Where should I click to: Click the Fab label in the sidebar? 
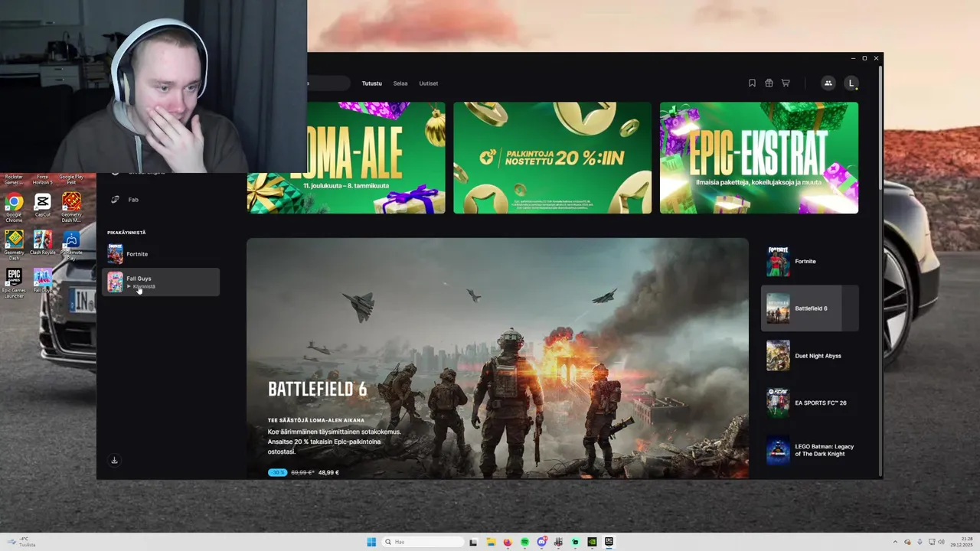pos(133,200)
